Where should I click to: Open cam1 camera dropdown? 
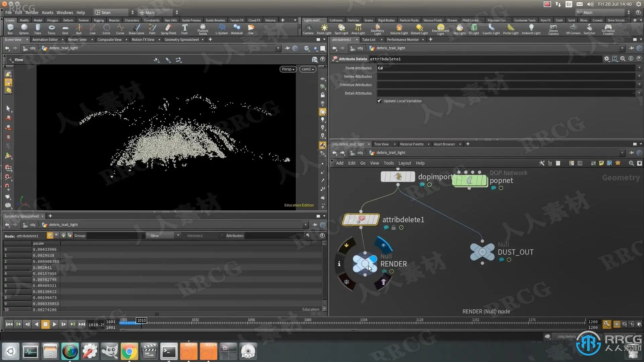pos(308,69)
